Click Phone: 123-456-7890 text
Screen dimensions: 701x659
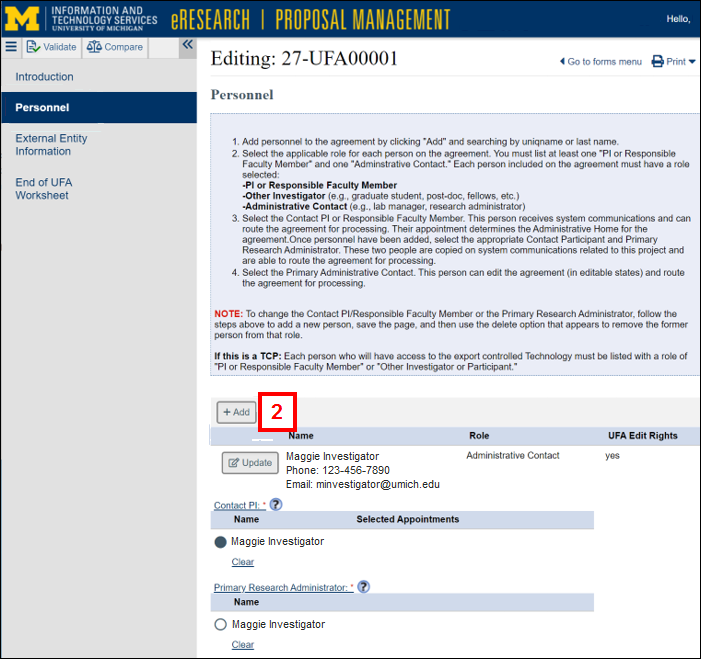pyautogui.click(x=338, y=470)
